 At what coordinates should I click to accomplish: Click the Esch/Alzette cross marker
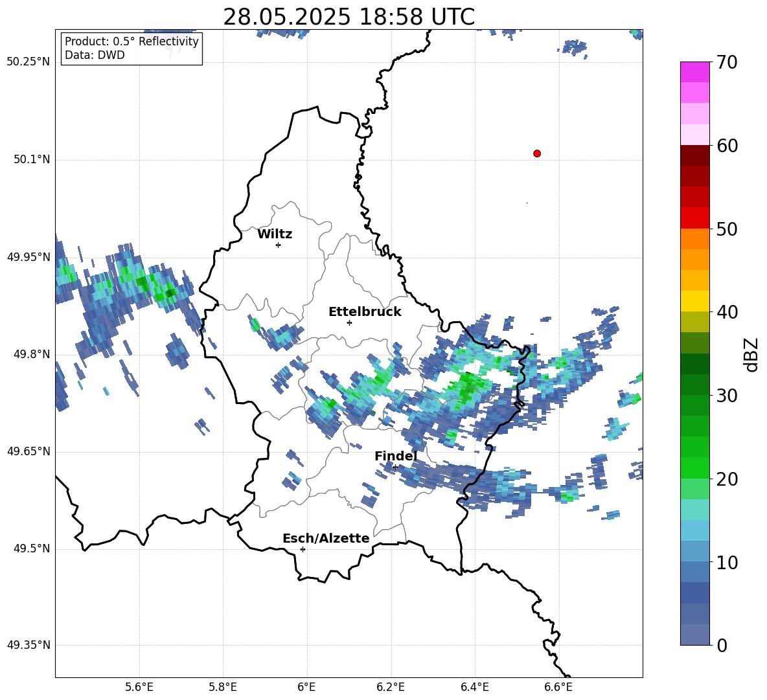click(x=303, y=549)
